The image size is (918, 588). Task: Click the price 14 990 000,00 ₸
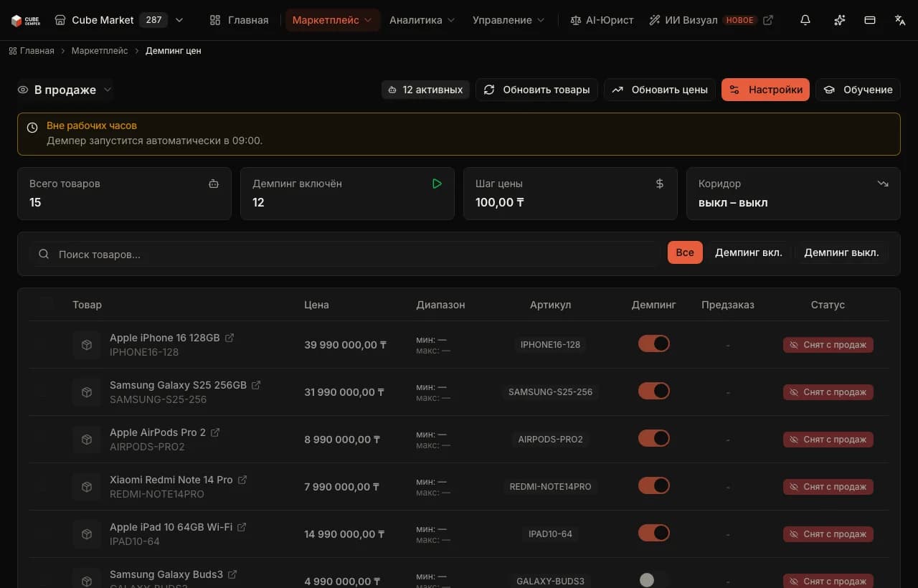click(x=345, y=534)
